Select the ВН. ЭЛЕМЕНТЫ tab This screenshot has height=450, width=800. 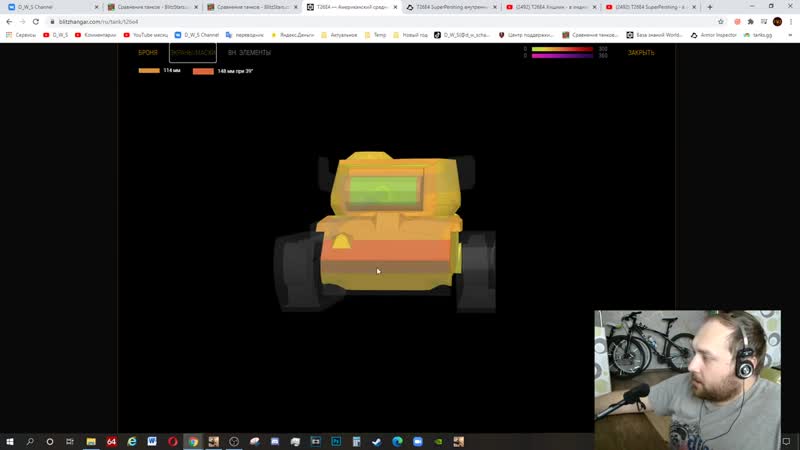point(249,52)
